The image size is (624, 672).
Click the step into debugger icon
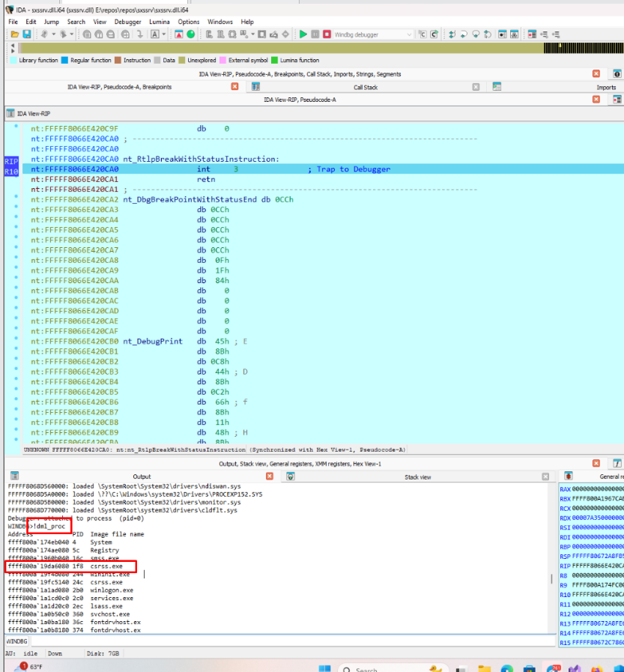pos(452,34)
